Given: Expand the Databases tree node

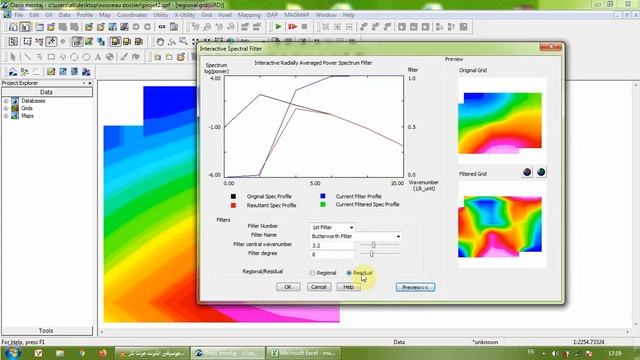Looking at the screenshot, I should pyautogui.click(x=6, y=101).
